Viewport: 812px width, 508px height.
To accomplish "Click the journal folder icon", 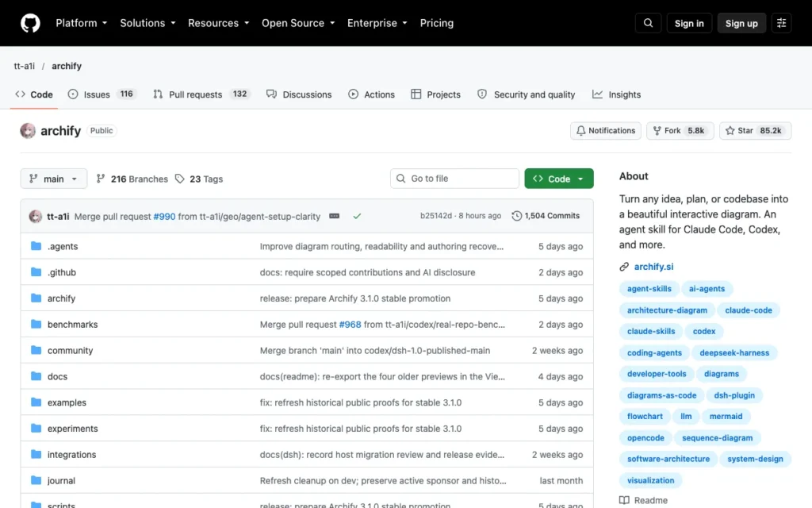I will [x=36, y=480].
